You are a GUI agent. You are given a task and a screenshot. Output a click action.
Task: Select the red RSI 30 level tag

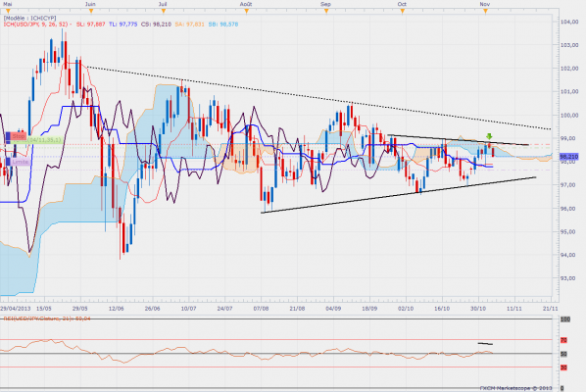point(563,367)
